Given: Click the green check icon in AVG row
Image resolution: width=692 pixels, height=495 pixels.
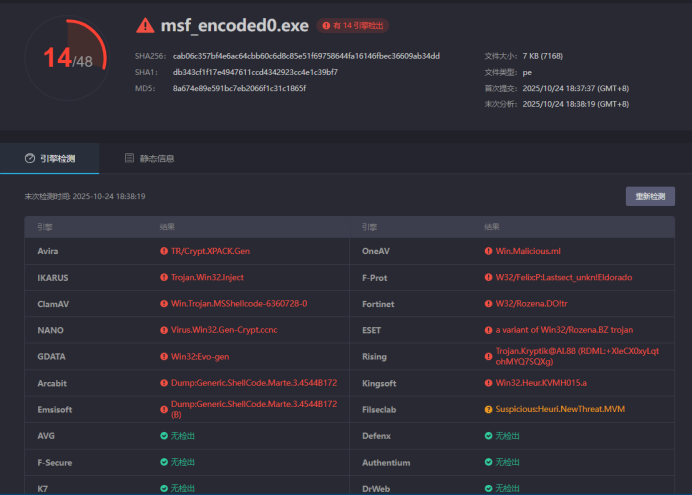Looking at the screenshot, I should tap(164, 436).
